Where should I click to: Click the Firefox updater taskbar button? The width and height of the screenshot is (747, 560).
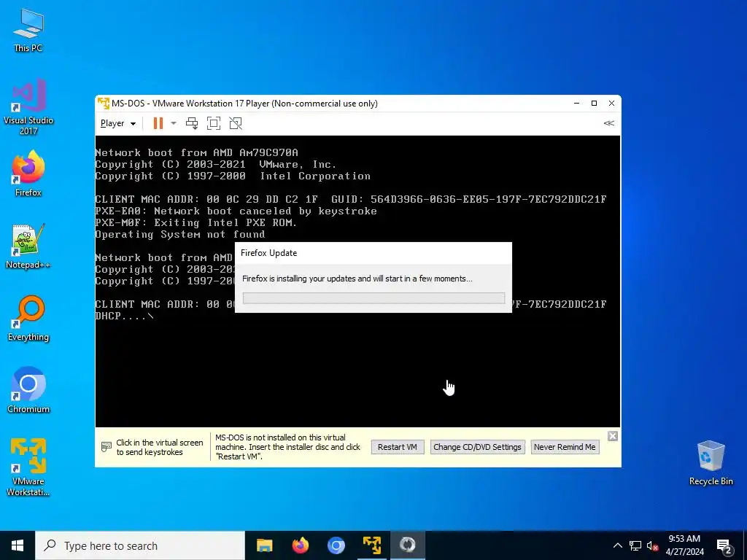[407, 545]
